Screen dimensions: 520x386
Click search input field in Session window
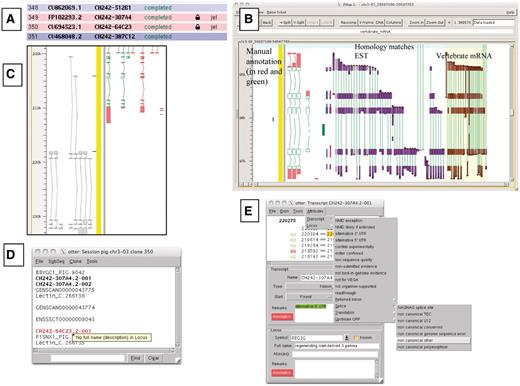(87, 358)
